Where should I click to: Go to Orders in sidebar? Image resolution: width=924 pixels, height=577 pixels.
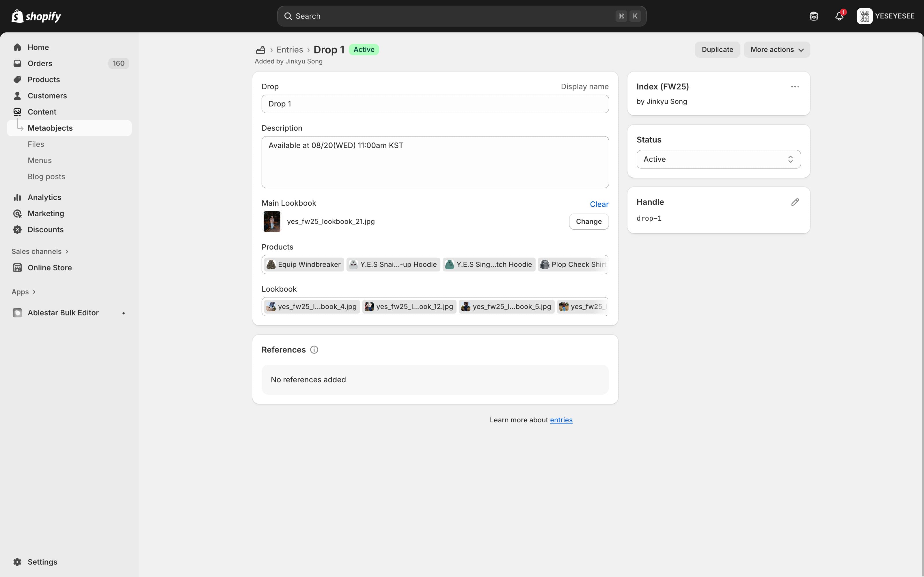pyautogui.click(x=40, y=63)
